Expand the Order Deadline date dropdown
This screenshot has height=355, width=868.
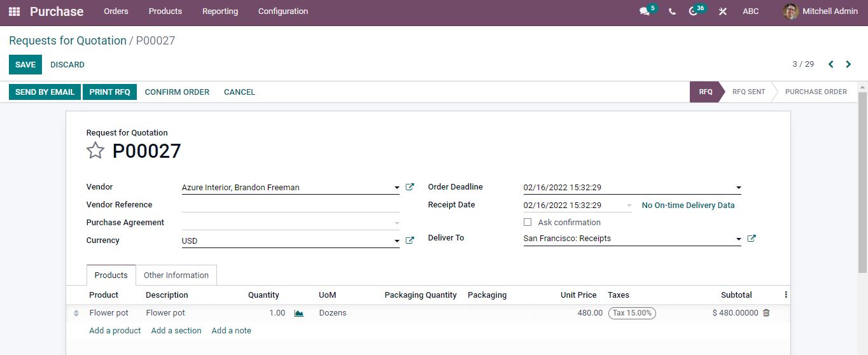(x=738, y=188)
